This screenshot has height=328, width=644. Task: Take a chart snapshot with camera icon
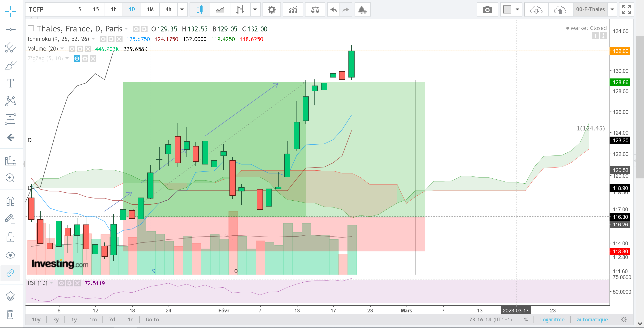487,10
